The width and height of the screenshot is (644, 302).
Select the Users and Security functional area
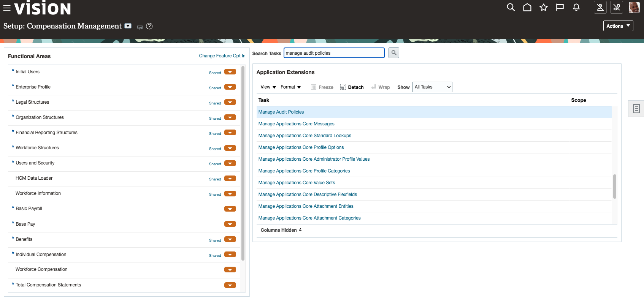coord(35,163)
